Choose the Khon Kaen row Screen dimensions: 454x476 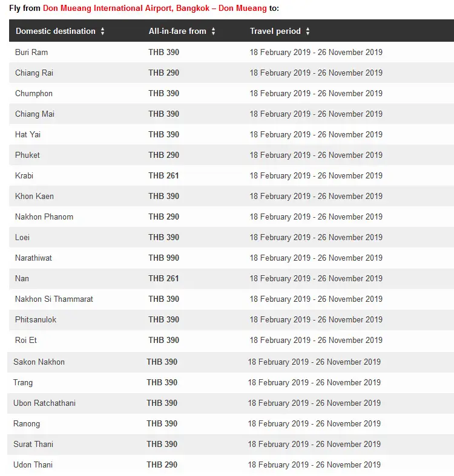click(232, 196)
